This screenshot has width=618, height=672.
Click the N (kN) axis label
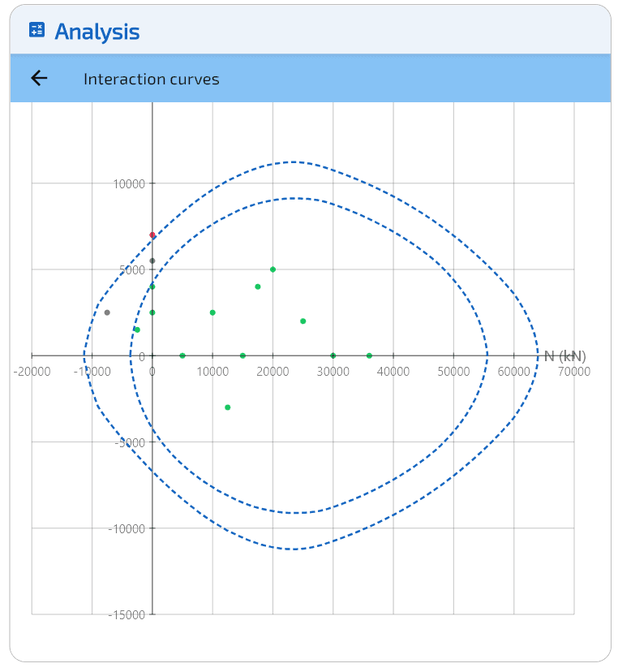(x=564, y=355)
